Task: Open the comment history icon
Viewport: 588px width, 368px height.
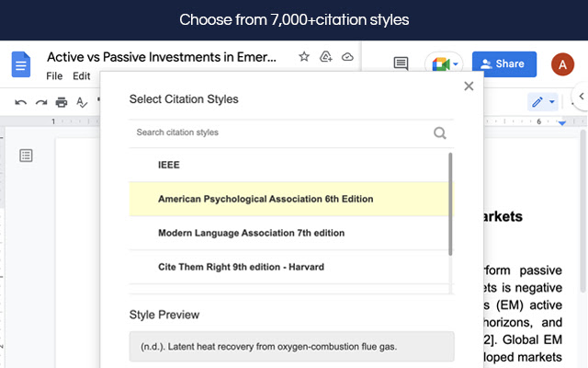Action: click(401, 63)
